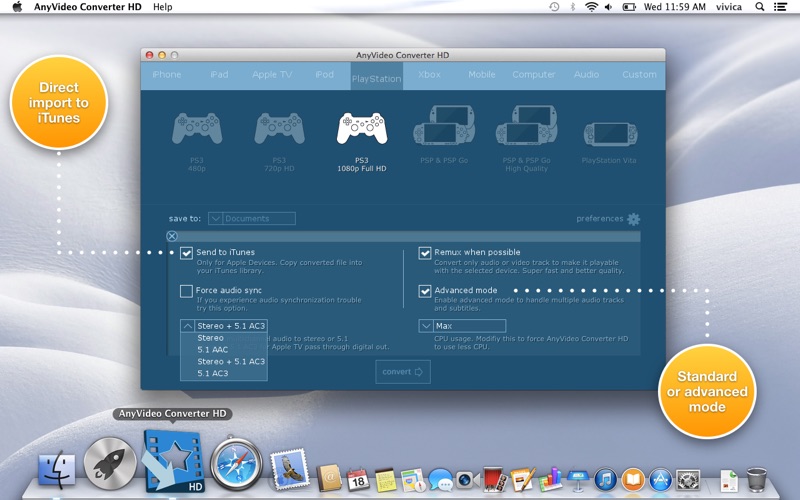Open Spotlight search magnifier in menu bar
The width and height of the screenshot is (800, 500).
760,7
